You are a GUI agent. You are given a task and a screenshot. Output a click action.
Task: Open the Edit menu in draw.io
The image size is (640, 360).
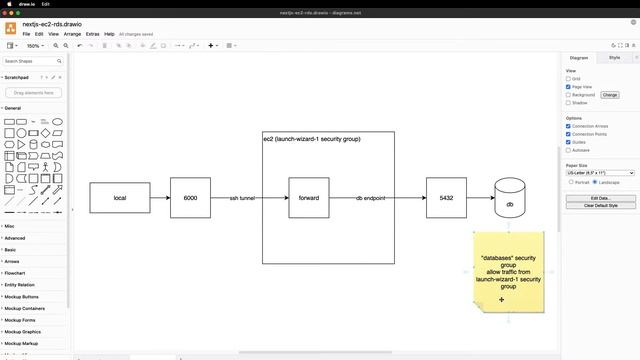39,34
